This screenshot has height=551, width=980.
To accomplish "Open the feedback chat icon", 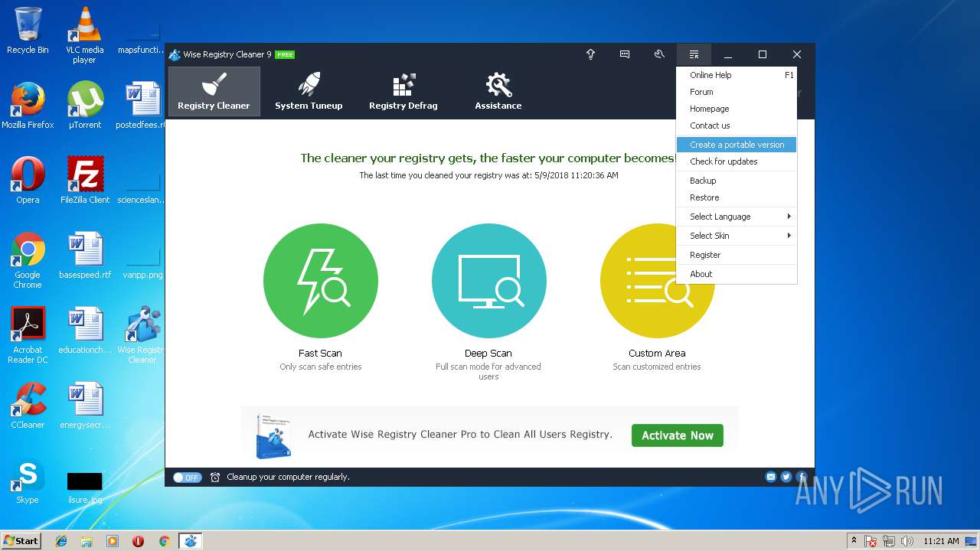I will pyautogui.click(x=625, y=54).
